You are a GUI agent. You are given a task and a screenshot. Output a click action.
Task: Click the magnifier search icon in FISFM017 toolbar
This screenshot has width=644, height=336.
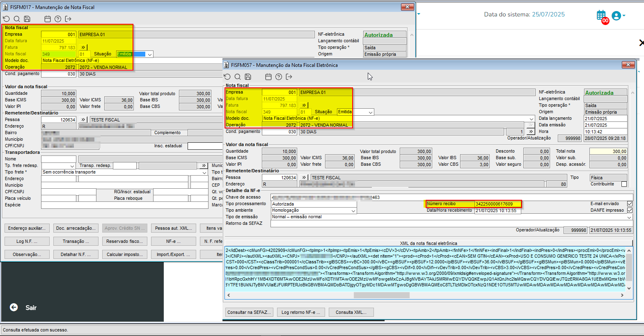coord(17,19)
